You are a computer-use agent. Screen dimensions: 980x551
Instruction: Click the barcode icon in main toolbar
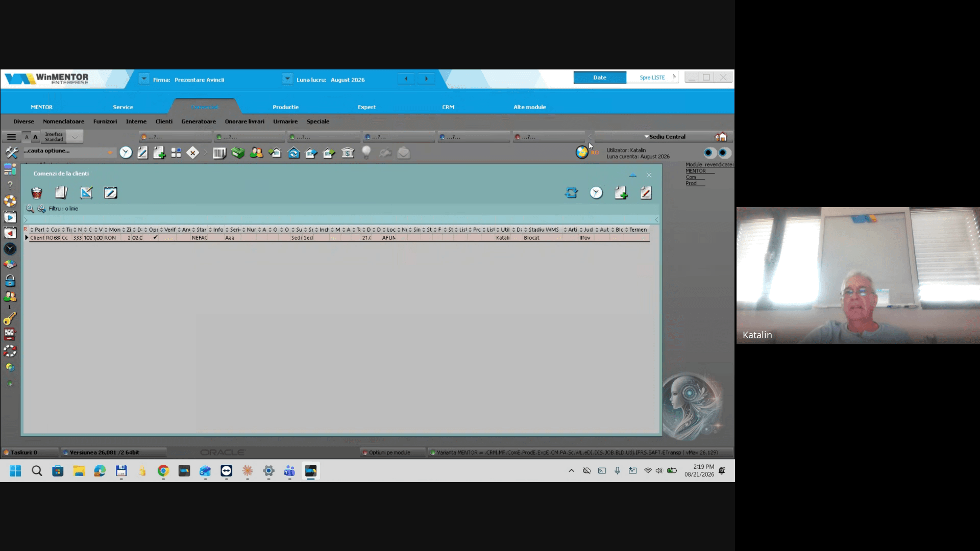coord(219,153)
